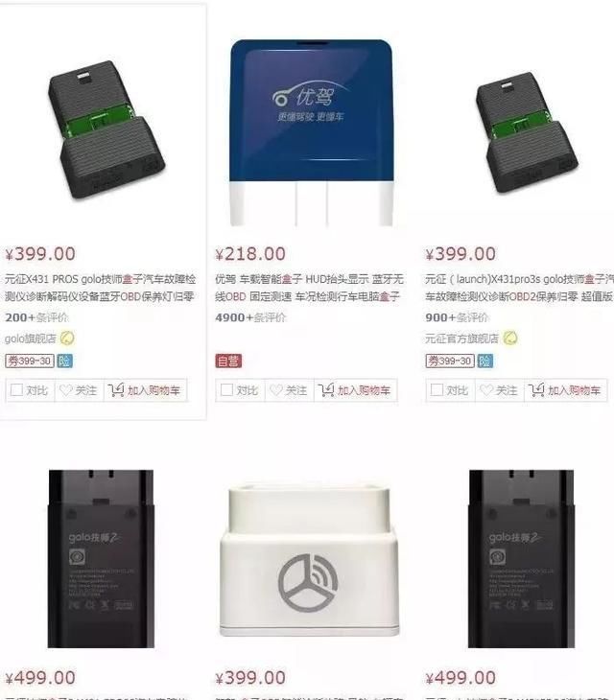Click heart 关注 icon on golo旗舰店 product

65,390
